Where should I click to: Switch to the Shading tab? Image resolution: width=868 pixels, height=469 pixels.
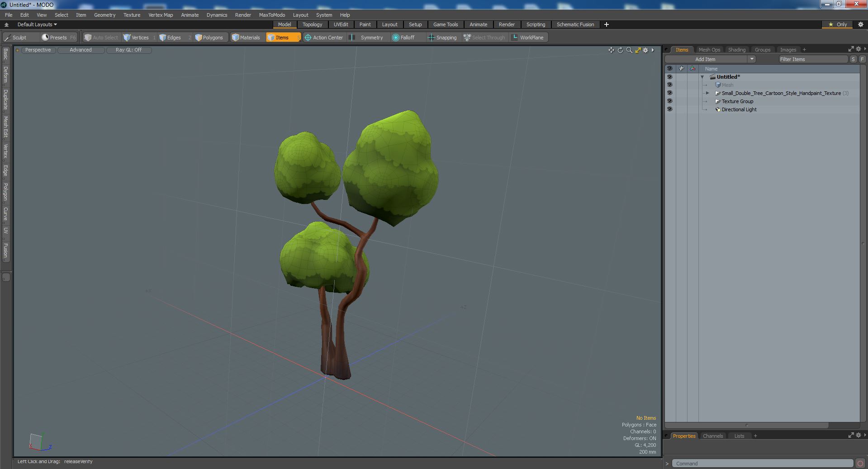(x=736, y=50)
